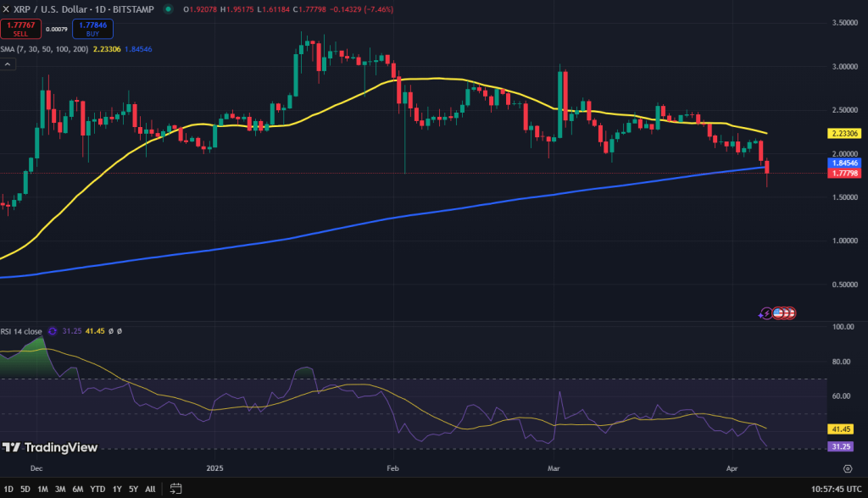Click the US flag economic event icon
The image size is (868, 498).
click(x=778, y=313)
